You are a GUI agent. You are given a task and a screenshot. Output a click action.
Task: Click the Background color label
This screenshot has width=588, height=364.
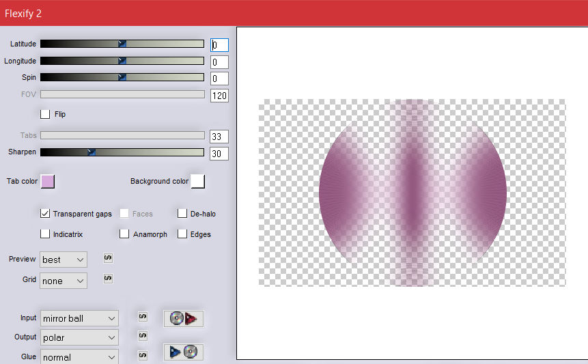[159, 181]
